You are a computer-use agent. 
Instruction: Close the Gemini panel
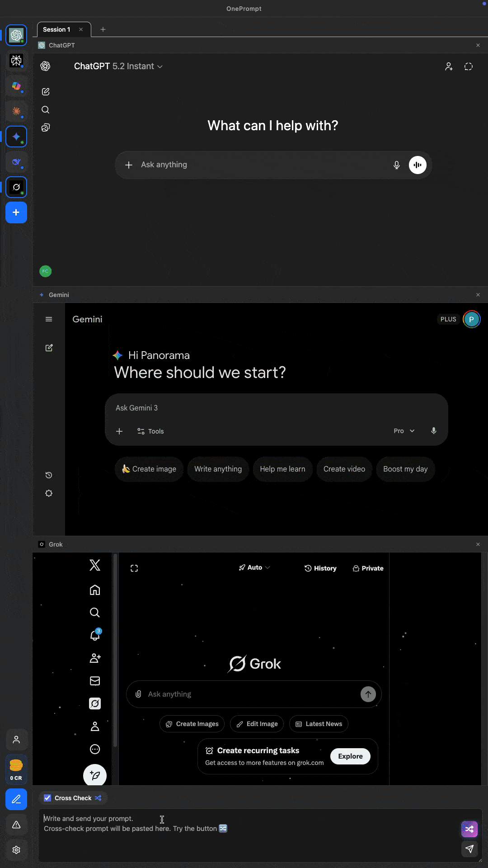478,295
